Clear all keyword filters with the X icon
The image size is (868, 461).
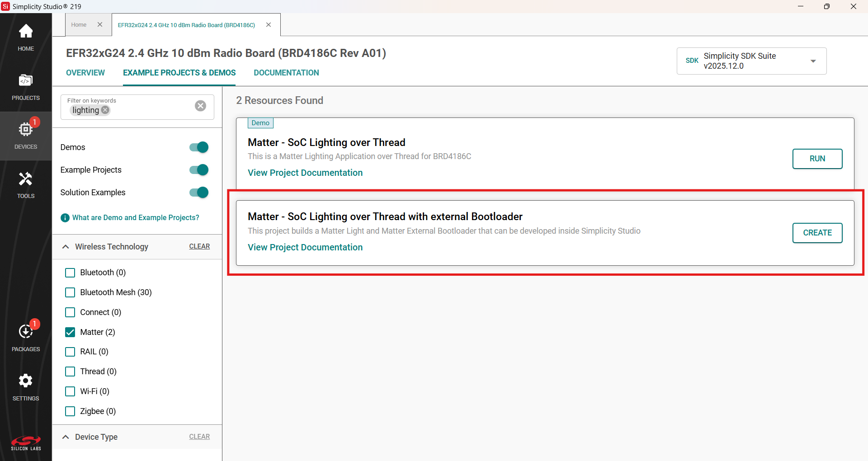200,106
